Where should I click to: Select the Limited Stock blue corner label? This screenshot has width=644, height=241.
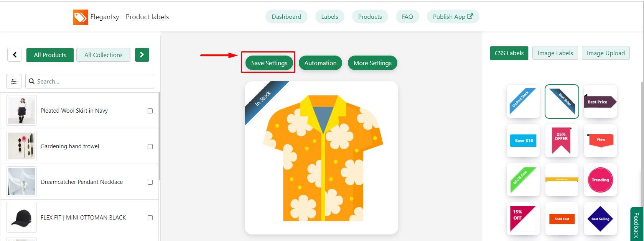(523, 102)
